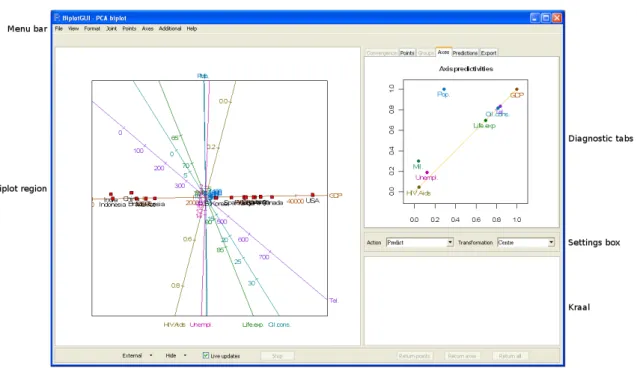Click the 'Pop.' axis label above the biplot
The height and width of the screenshot is (368, 637).
pyautogui.click(x=203, y=76)
